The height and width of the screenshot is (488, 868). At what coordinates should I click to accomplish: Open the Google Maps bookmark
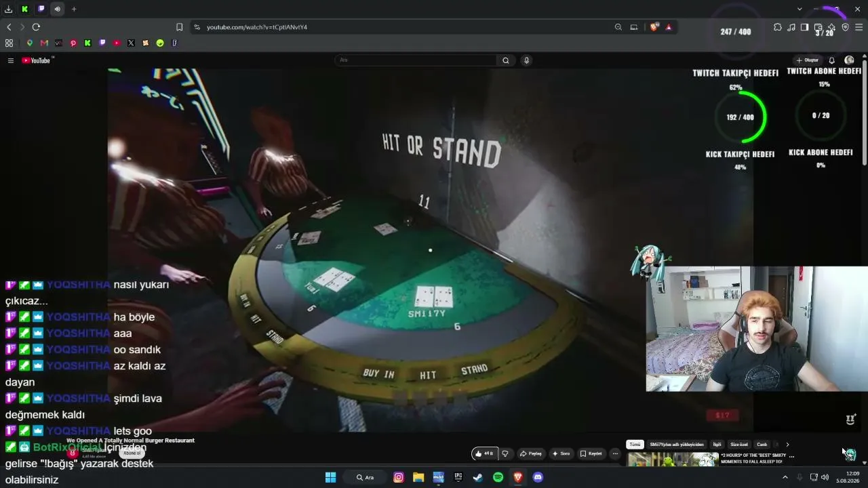tap(29, 43)
